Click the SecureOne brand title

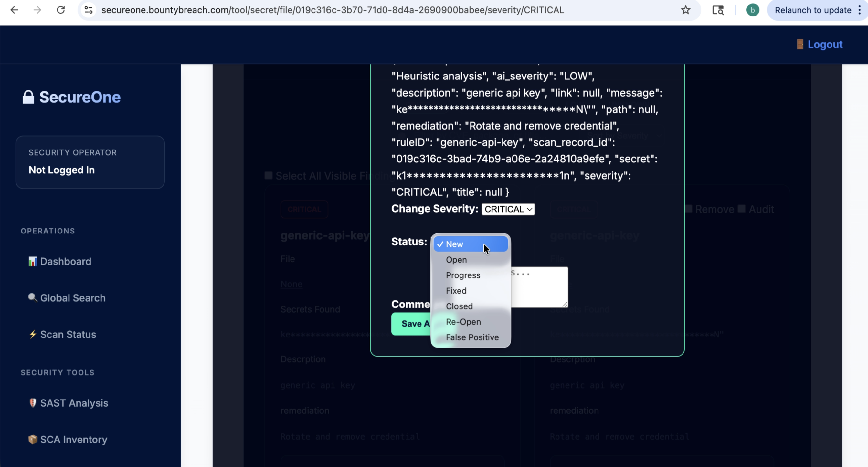[x=80, y=97]
